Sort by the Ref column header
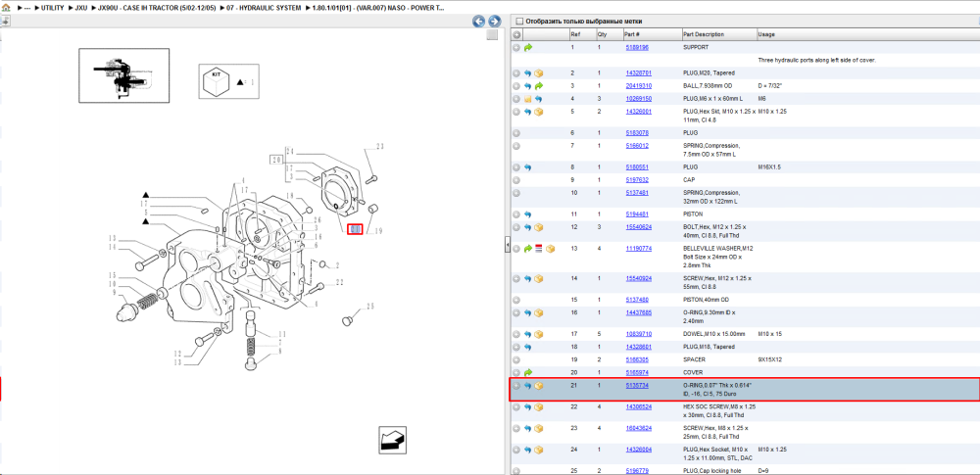Image resolution: width=980 pixels, height=475 pixels. pos(581,35)
